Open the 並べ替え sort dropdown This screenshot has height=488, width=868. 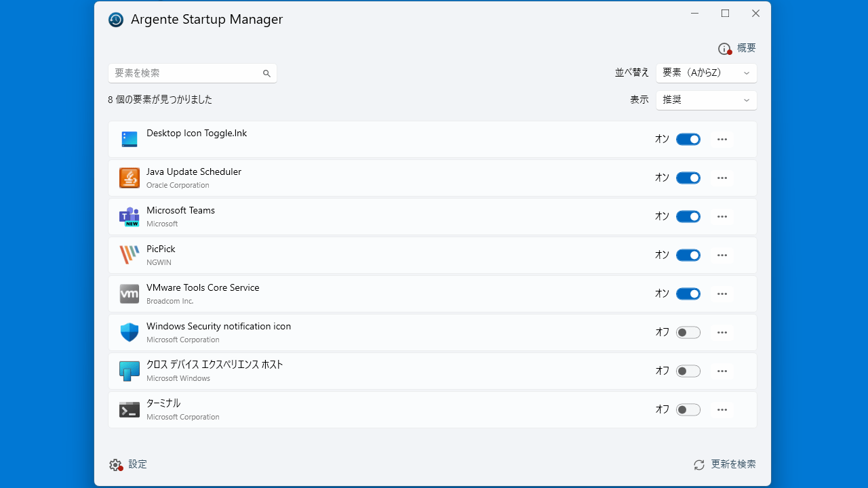click(x=707, y=73)
